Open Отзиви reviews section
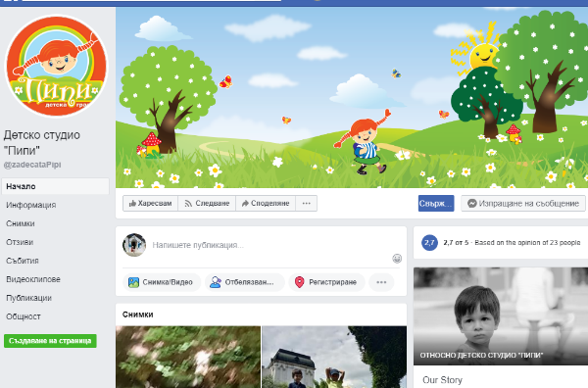588x388 pixels. click(20, 242)
